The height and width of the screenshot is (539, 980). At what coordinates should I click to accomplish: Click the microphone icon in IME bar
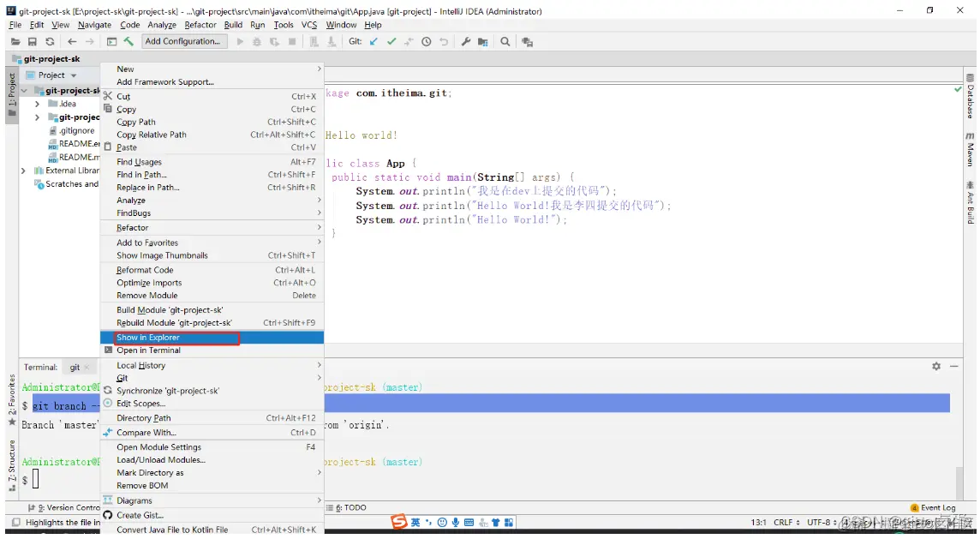[456, 523]
